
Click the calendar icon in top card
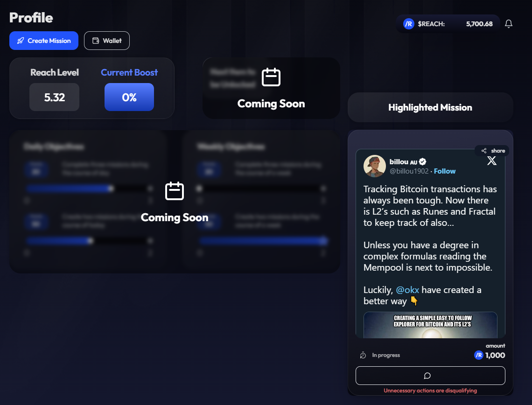271,77
